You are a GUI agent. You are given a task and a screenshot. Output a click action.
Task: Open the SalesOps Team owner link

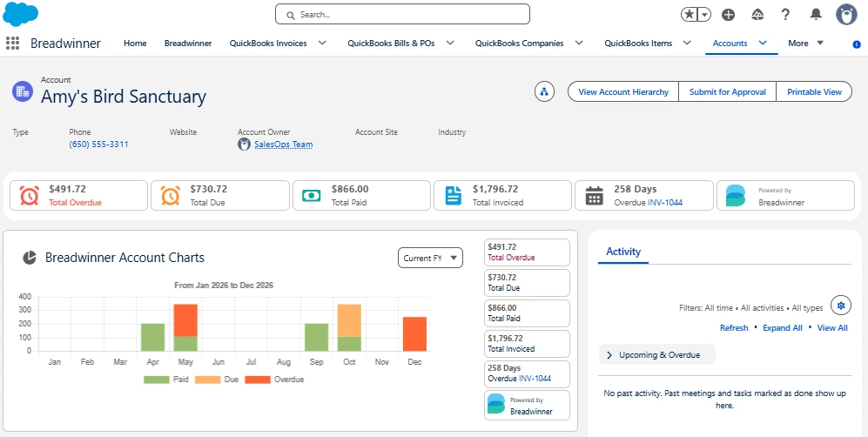pyautogui.click(x=284, y=145)
